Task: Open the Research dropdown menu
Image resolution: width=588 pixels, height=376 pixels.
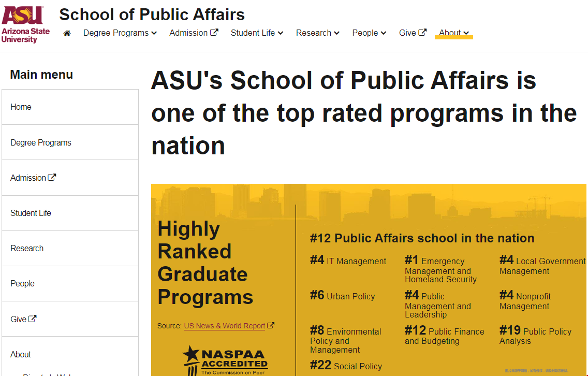Action: pyautogui.click(x=318, y=33)
